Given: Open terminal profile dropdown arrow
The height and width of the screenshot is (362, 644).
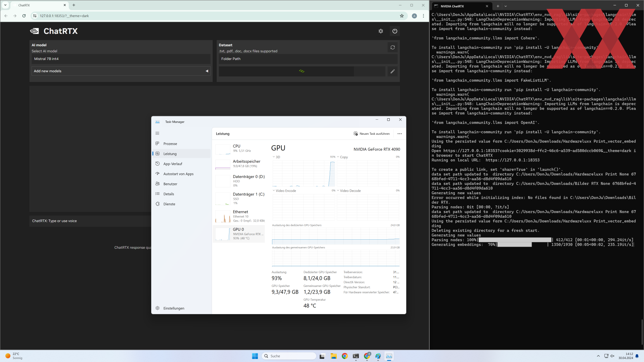Looking at the screenshot, I should (505, 6).
